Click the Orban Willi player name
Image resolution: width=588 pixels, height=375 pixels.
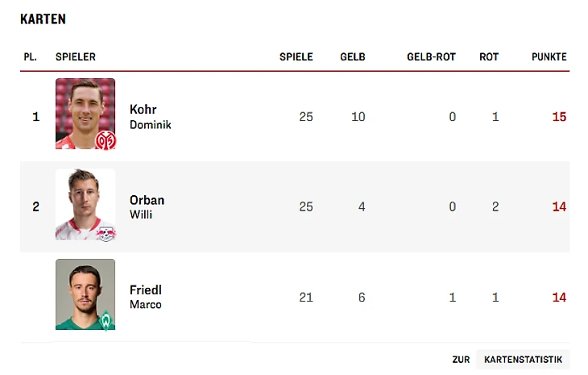pyautogui.click(x=147, y=206)
